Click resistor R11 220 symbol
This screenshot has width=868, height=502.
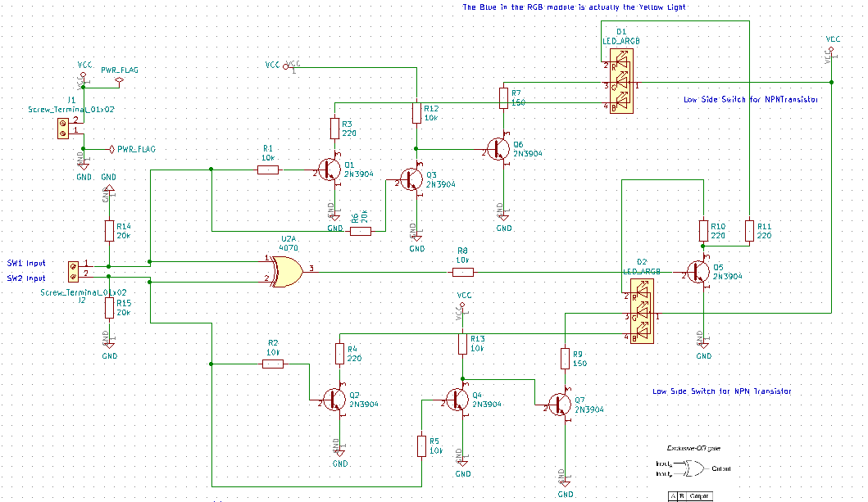click(x=748, y=231)
